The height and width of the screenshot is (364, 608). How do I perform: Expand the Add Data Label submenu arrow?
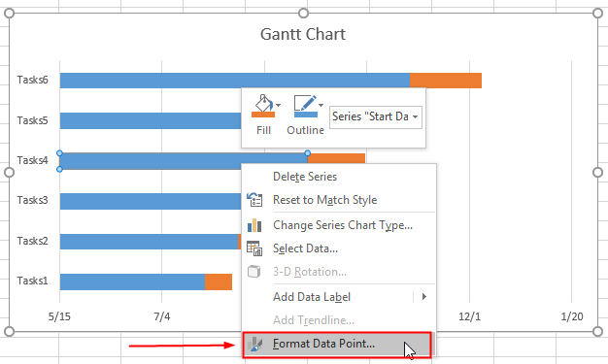point(424,297)
